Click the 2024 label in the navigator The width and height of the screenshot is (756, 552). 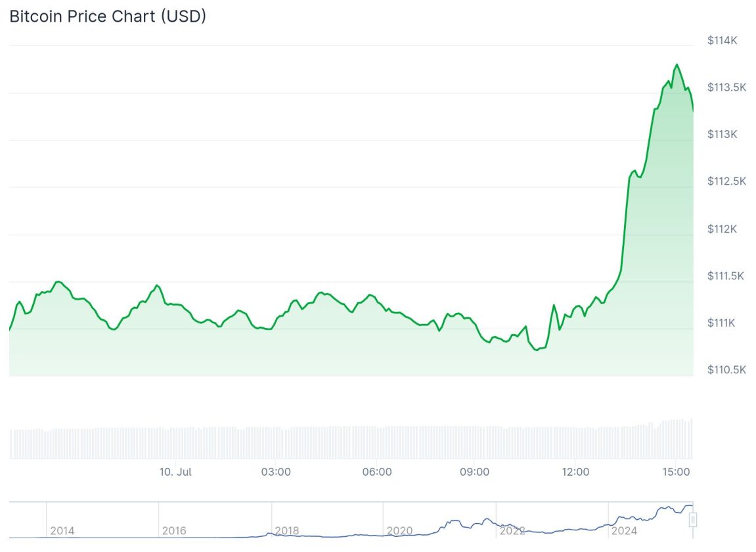(625, 531)
